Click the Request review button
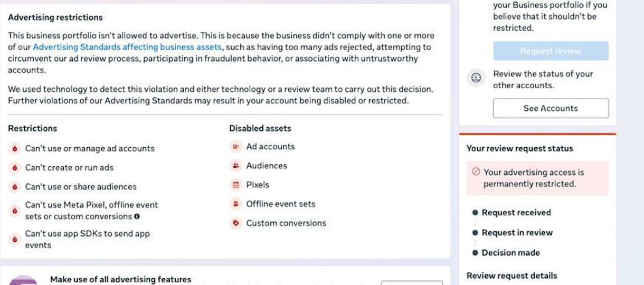644x285 pixels. tap(551, 51)
